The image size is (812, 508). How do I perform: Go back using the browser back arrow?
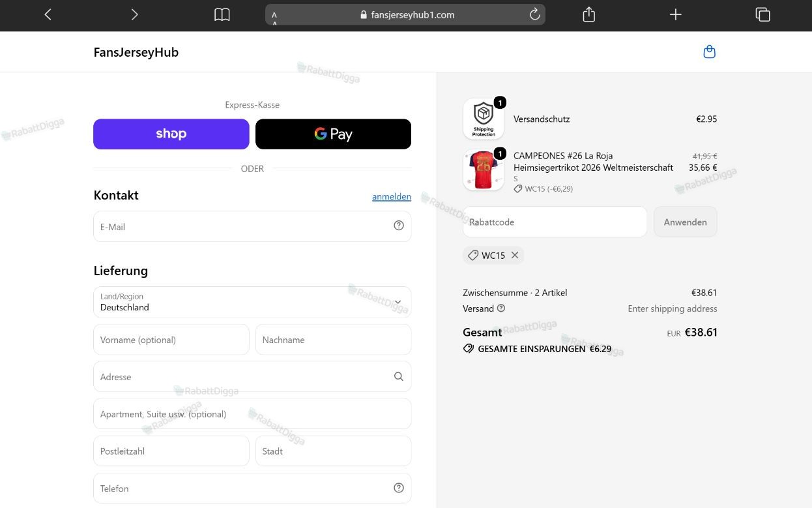tap(48, 14)
